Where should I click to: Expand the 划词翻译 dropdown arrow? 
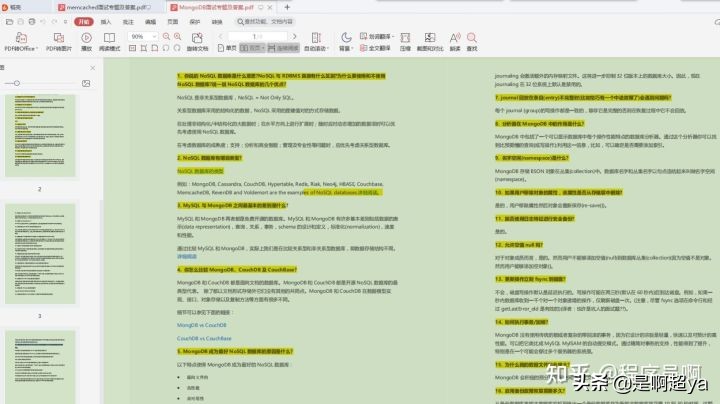[x=393, y=36]
